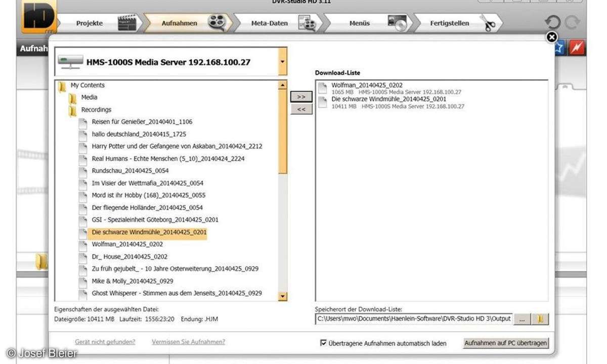Open Gerät nicht gefunden? link
607x364 pixels.
click(x=105, y=342)
